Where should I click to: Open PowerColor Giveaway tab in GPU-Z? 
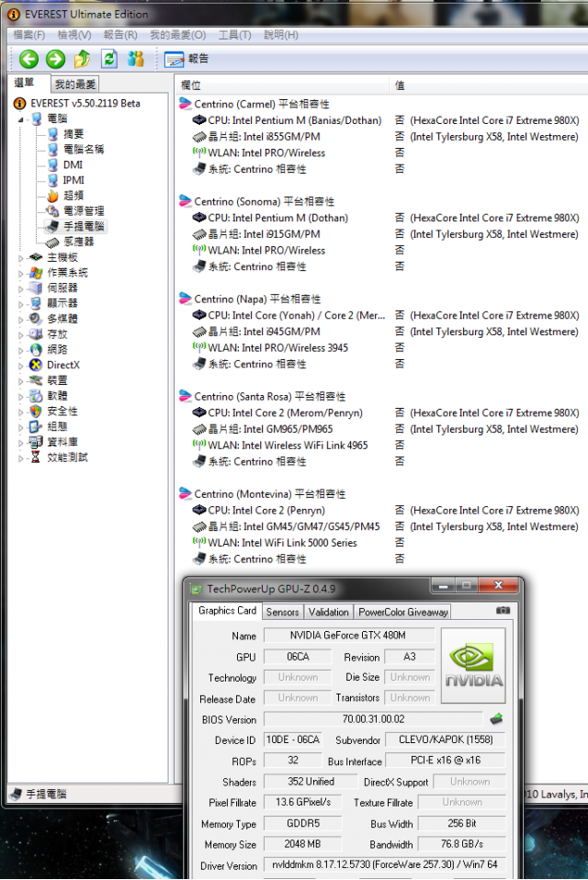[402, 613]
